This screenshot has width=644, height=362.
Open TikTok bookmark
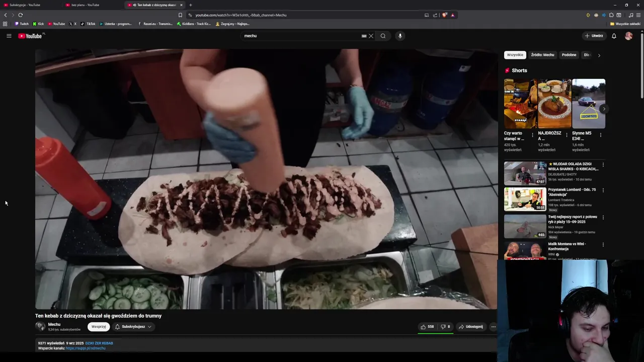[x=88, y=24]
